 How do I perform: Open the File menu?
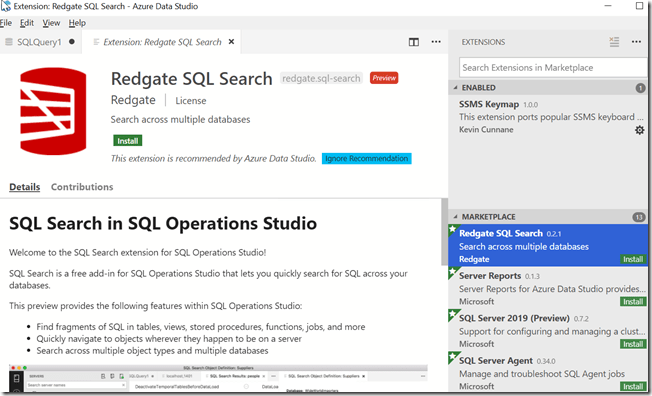pos(6,23)
